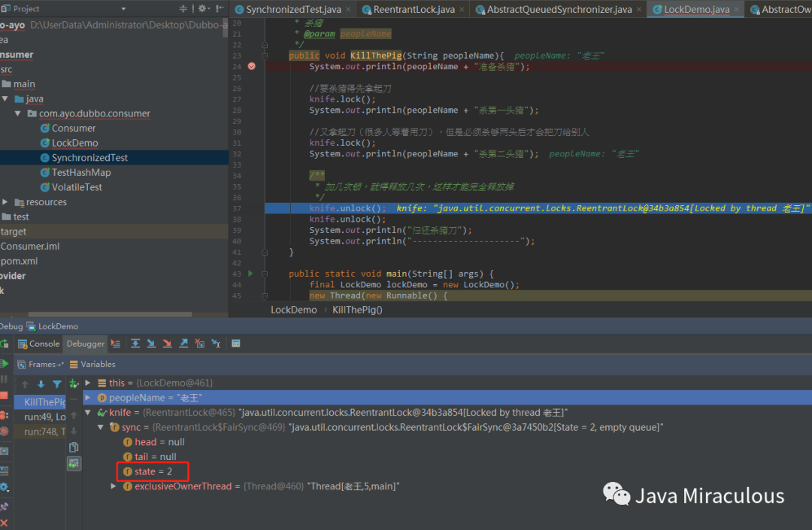Open the Evaluate Expression calculator icon
Viewport: 812px width, 530px height.
[235, 344]
